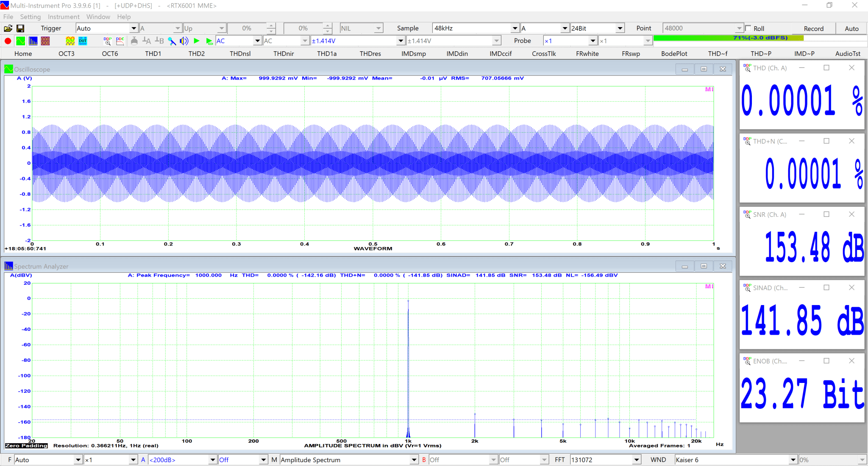Open the File menu

click(8, 17)
